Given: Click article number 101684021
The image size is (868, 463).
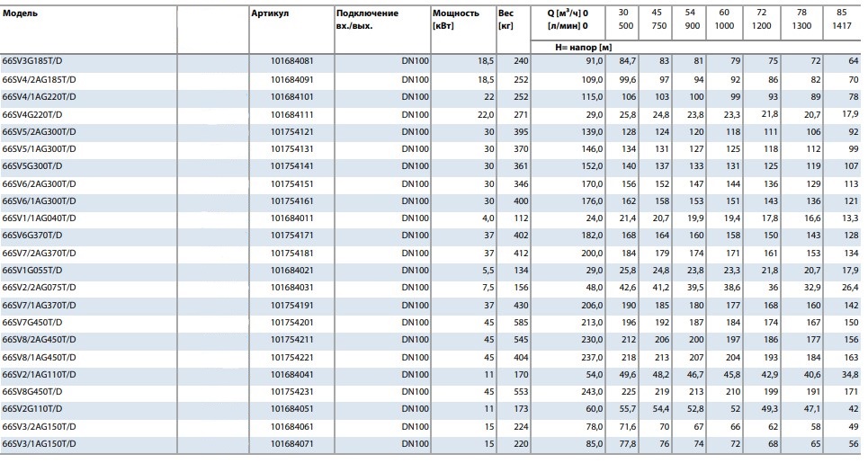Looking at the screenshot, I should pos(292,270).
